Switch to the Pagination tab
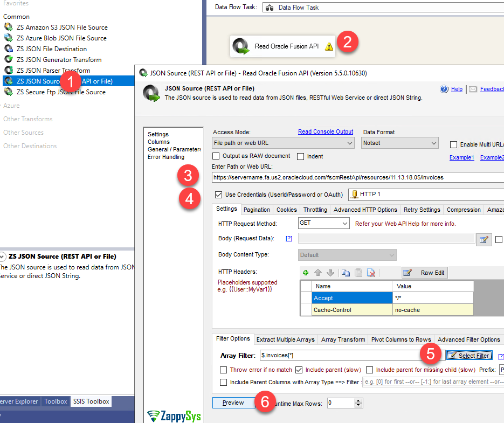 257,210
